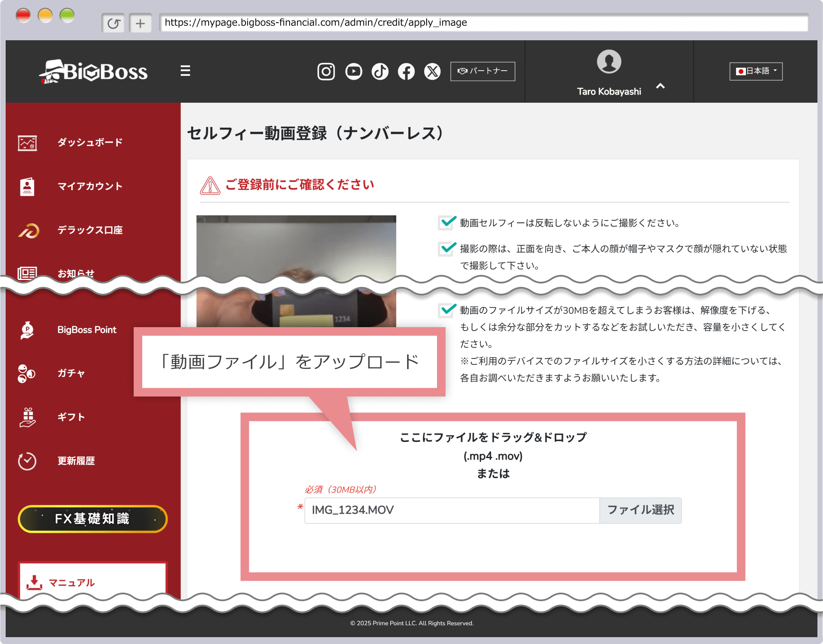Click the ファイル選択 button
This screenshot has width=823, height=644.
click(x=640, y=510)
